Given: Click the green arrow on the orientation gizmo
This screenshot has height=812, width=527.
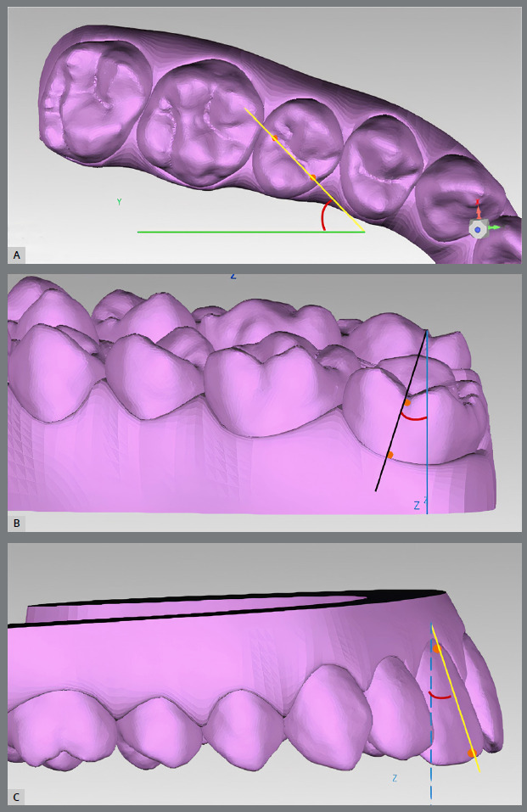Looking at the screenshot, I should pyautogui.click(x=494, y=227).
